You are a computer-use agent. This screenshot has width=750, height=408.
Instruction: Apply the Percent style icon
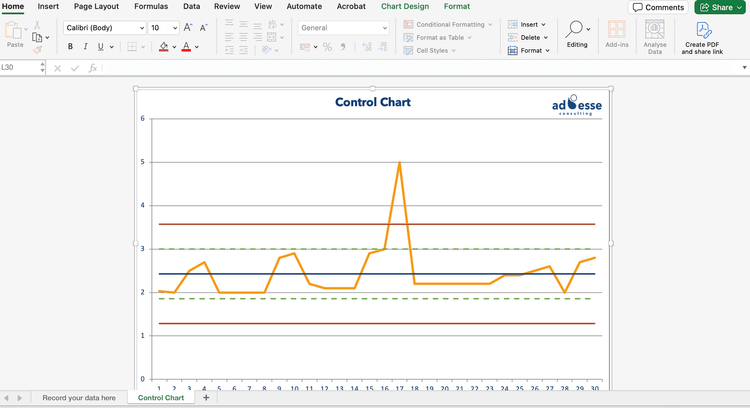[x=327, y=47]
